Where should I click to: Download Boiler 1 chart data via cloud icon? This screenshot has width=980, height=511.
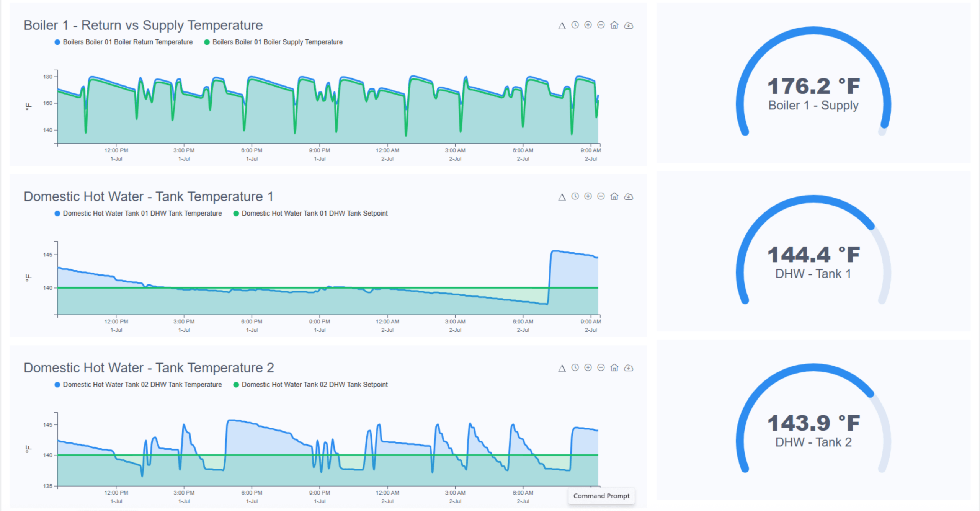[629, 25]
